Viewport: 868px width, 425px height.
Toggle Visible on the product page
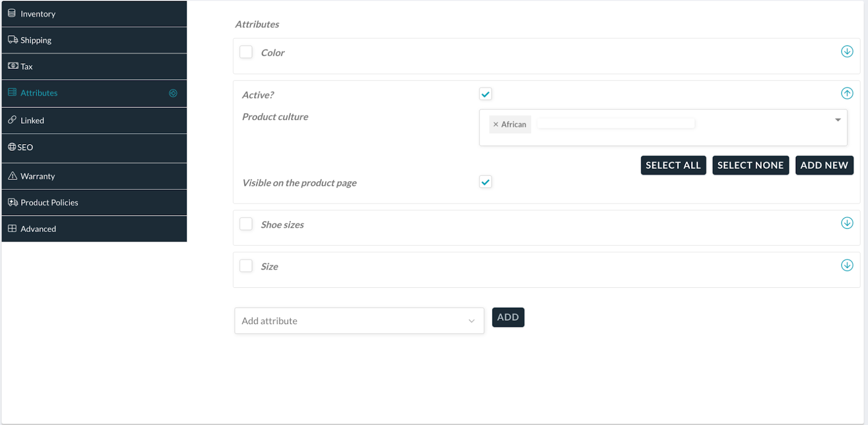(x=486, y=182)
